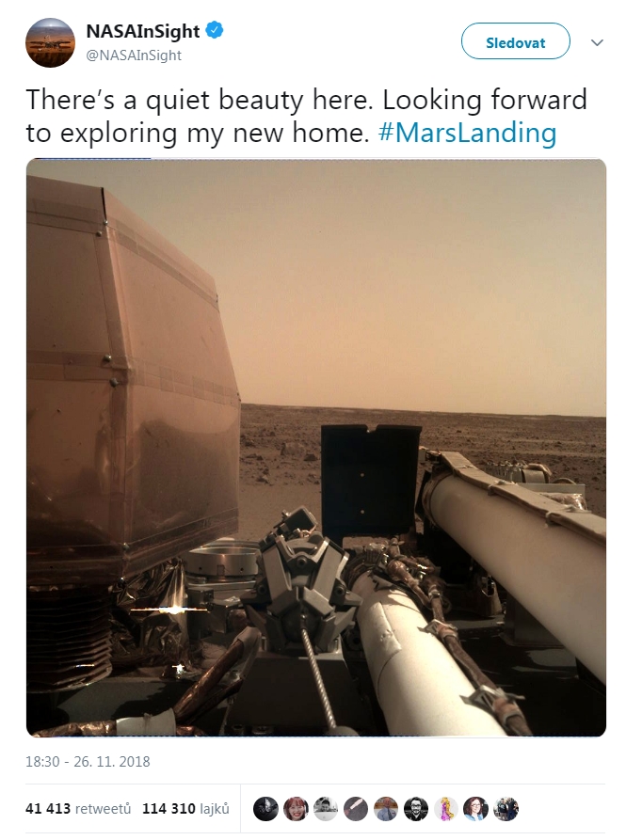View the 41 413 retweetů list

[x=78, y=808]
